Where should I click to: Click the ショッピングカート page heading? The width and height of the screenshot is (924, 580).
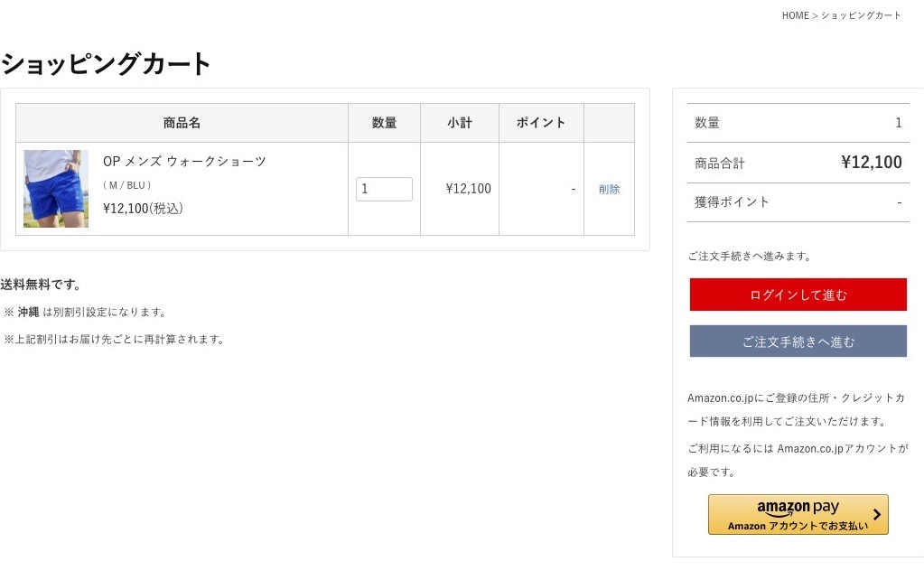pos(106,63)
